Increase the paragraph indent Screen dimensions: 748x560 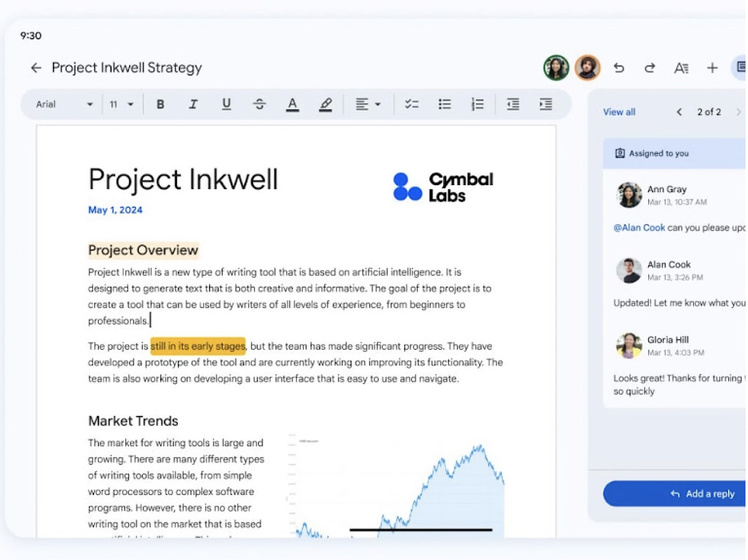(x=545, y=104)
